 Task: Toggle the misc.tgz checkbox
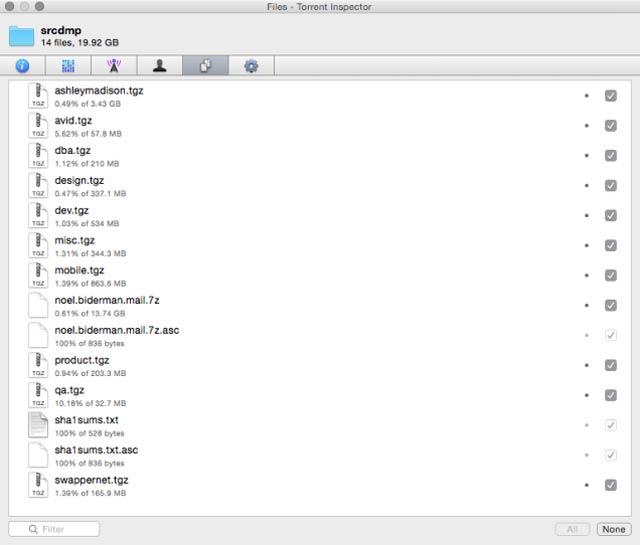[611, 245]
